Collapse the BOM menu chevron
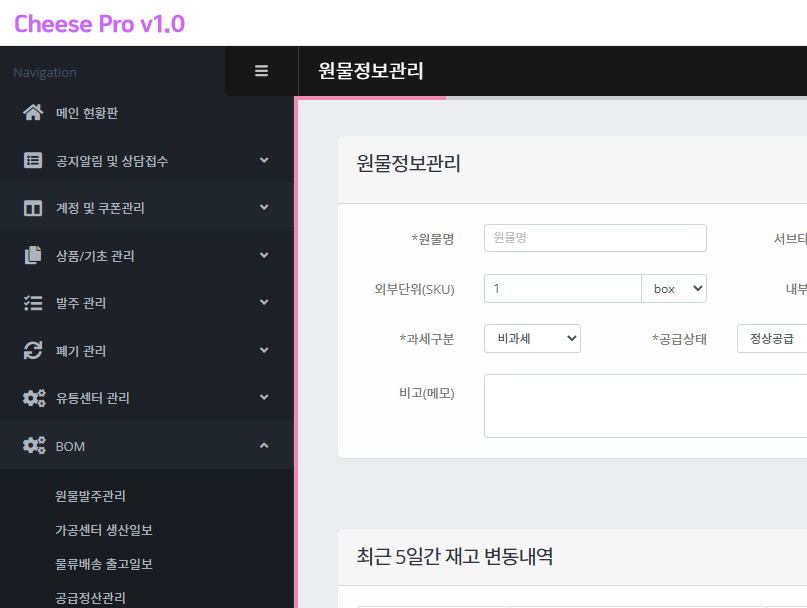Screen dimensions: 807x608 click(x=264, y=446)
